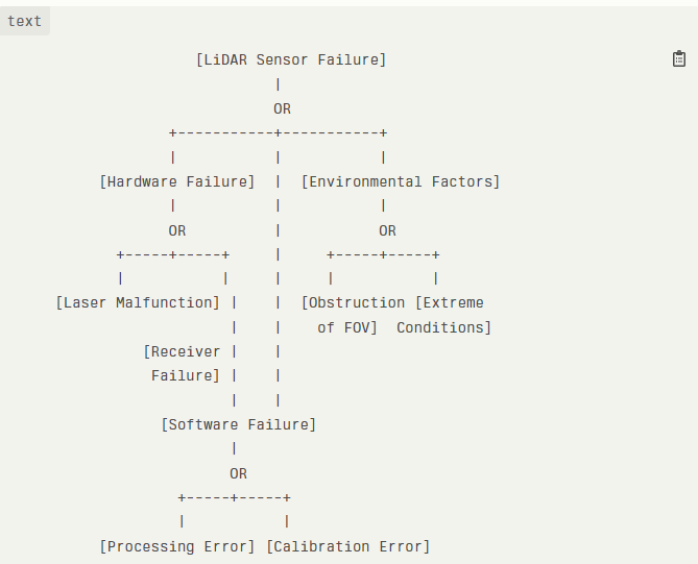The image size is (698, 564).
Task: Click the "text" language label
Action: (25, 21)
